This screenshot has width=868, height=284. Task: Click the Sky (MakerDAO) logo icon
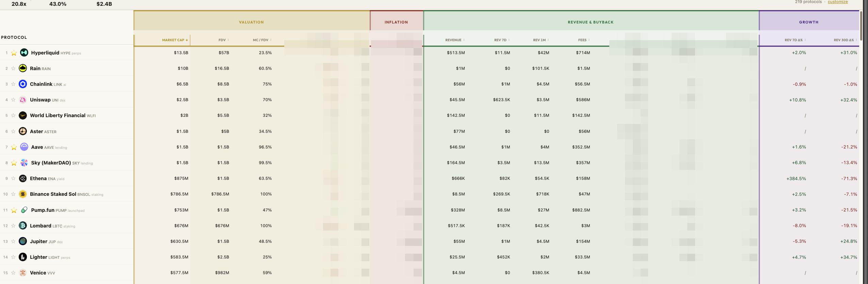coord(24,162)
